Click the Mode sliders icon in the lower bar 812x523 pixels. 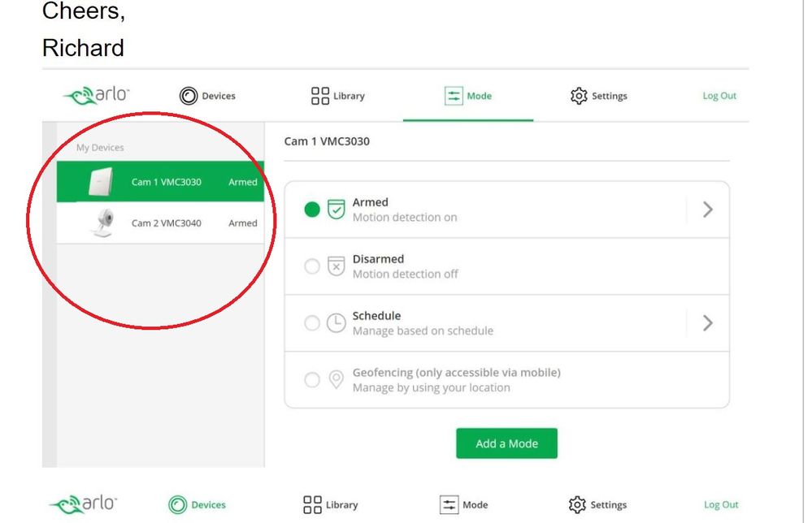pos(449,504)
